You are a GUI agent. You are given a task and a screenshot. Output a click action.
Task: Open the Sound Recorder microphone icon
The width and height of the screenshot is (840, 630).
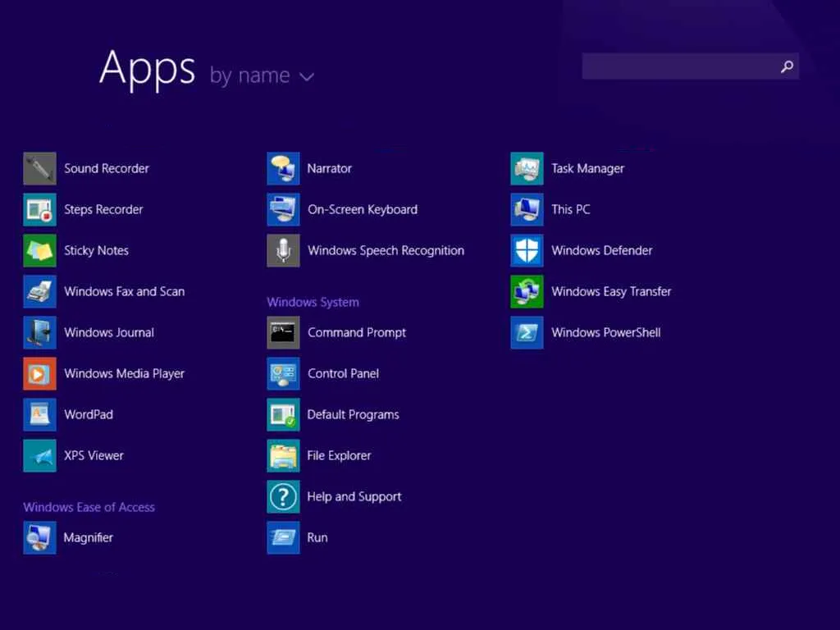coord(39,168)
